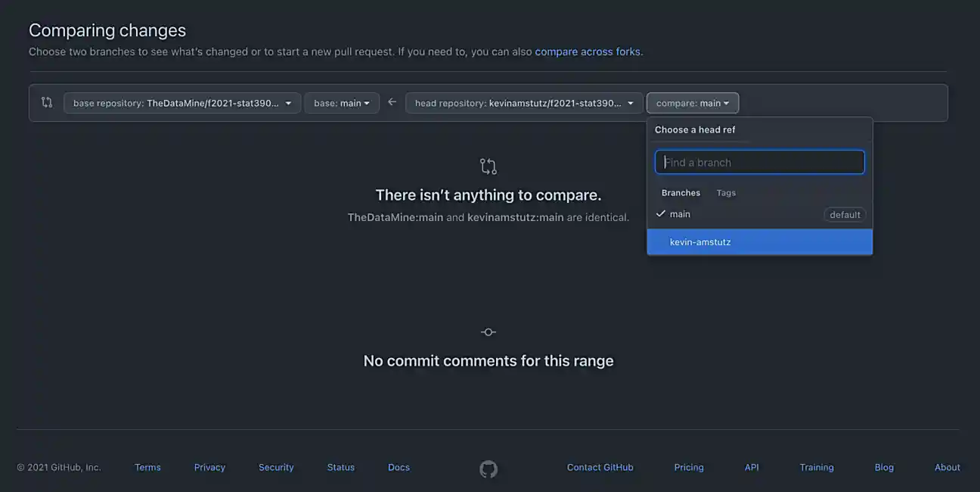Open the compare across forks link
This screenshot has height=492, width=980.
[x=588, y=51]
